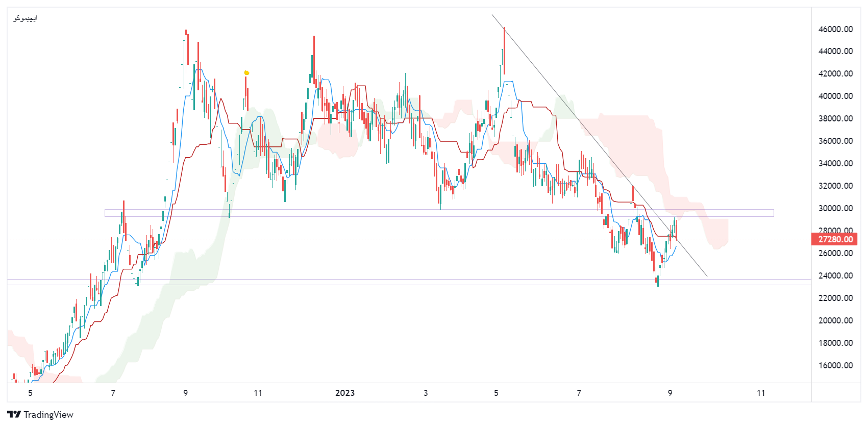Click the 46000.00 price axis label
This screenshot has width=868, height=427.
(x=835, y=29)
